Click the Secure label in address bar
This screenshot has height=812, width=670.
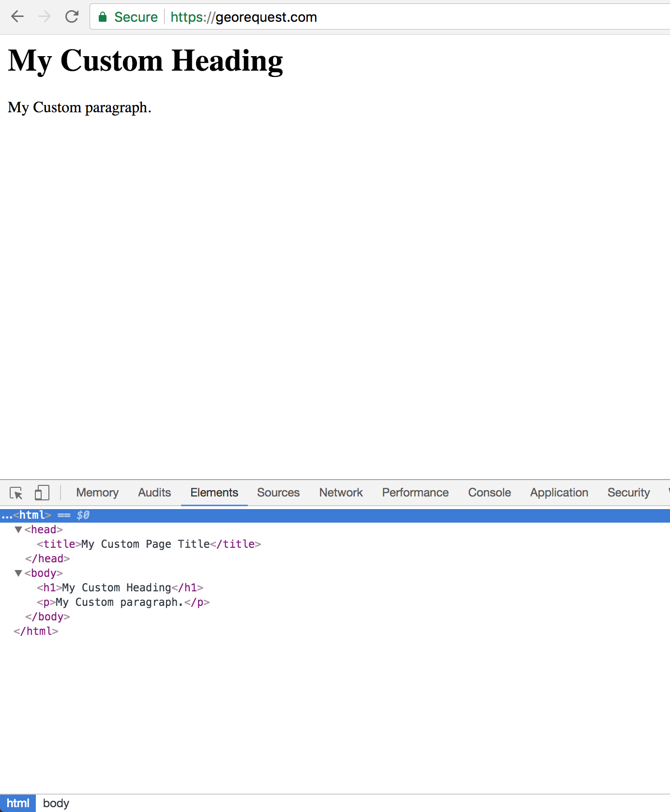coord(136,17)
